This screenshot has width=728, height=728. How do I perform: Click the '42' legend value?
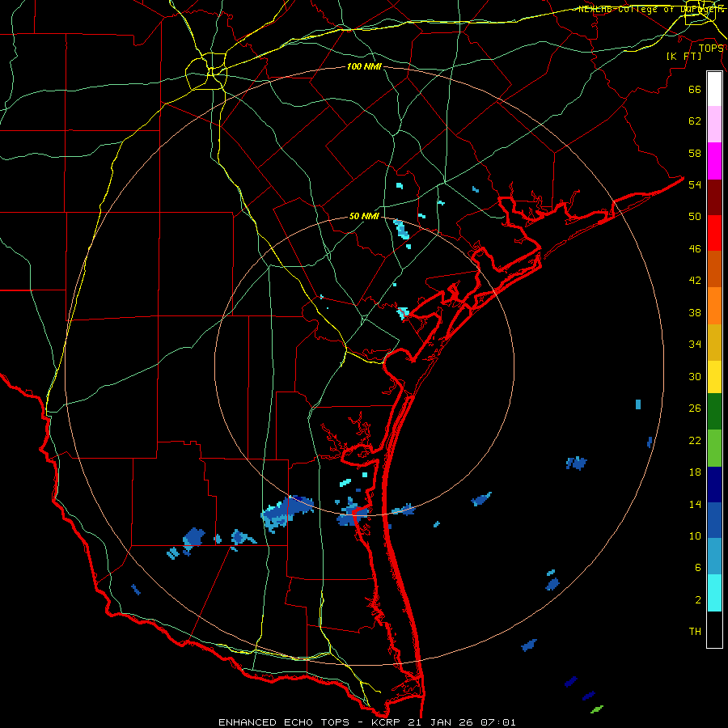click(695, 281)
